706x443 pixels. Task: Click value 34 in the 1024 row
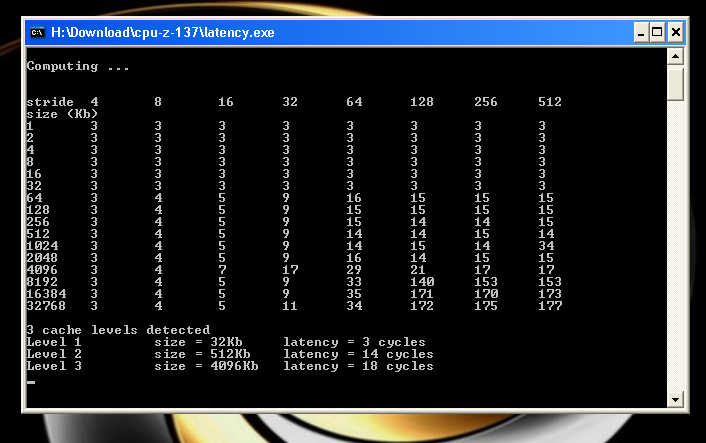click(x=546, y=246)
